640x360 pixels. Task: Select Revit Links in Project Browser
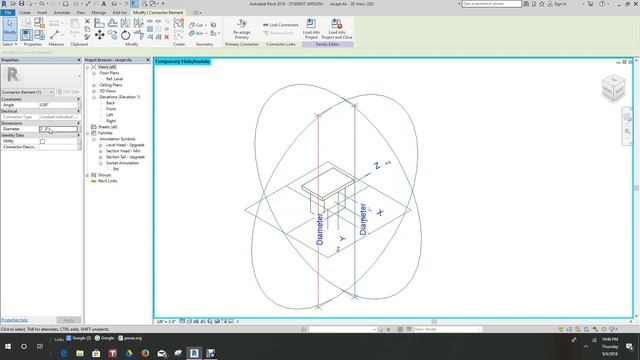[x=108, y=181]
